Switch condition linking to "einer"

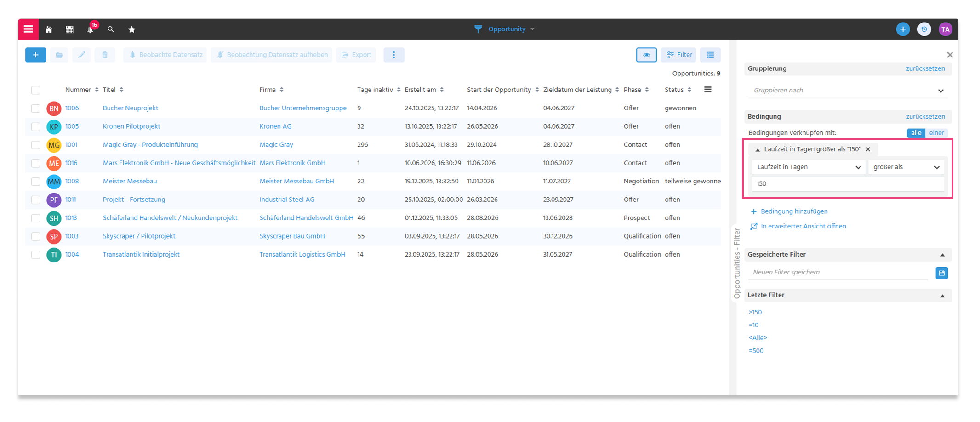(x=936, y=133)
